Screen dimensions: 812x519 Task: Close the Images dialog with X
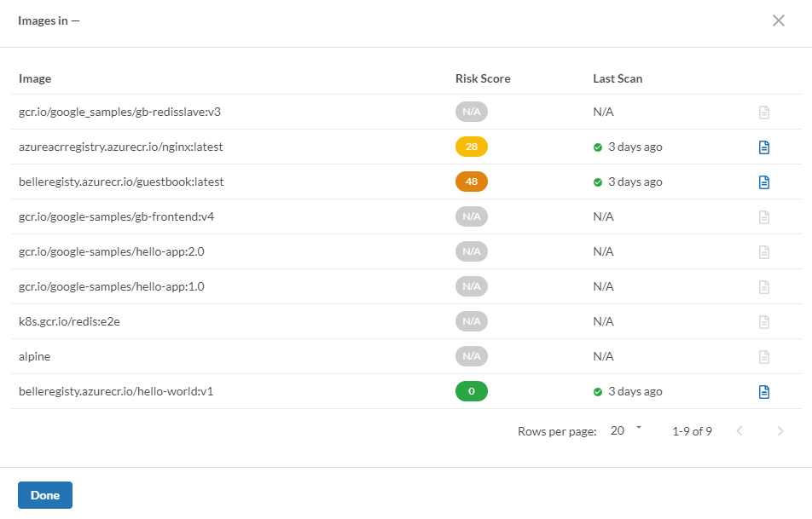coord(778,21)
